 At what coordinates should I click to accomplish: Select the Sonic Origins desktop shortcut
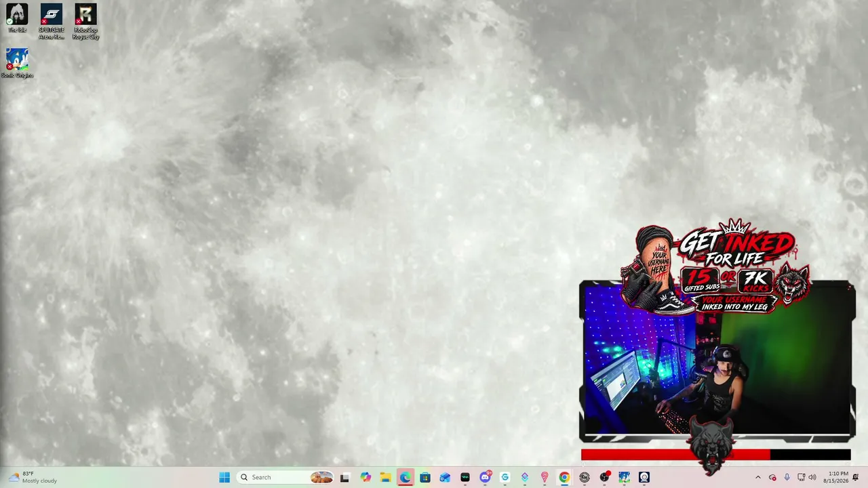pyautogui.click(x=17, y=63)
